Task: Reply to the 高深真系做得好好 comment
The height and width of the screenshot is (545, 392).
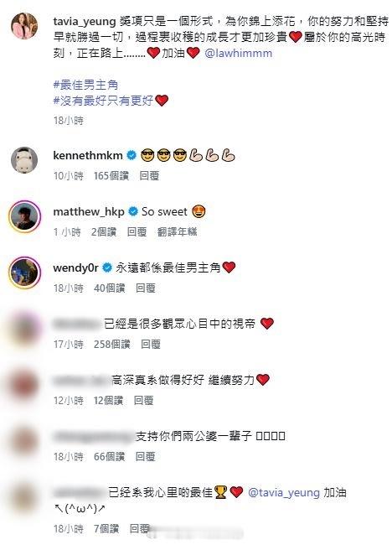Action: coord(144,401)
